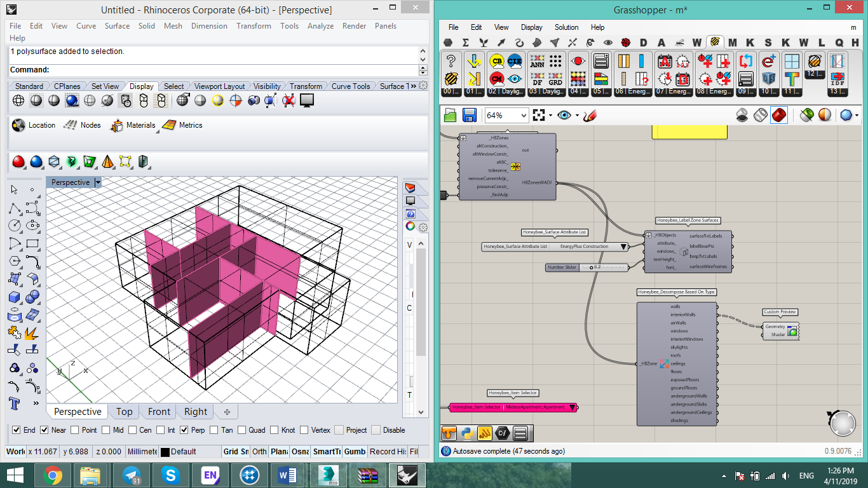Click the red selected-only preview icon
Viewport: 868px width, 488px height.
pyautogui.click(x=779, y=115)
